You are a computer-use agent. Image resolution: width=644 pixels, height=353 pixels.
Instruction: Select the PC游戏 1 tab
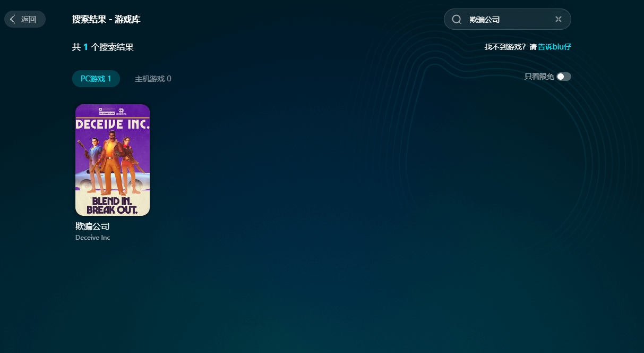[x=96, y=79]
